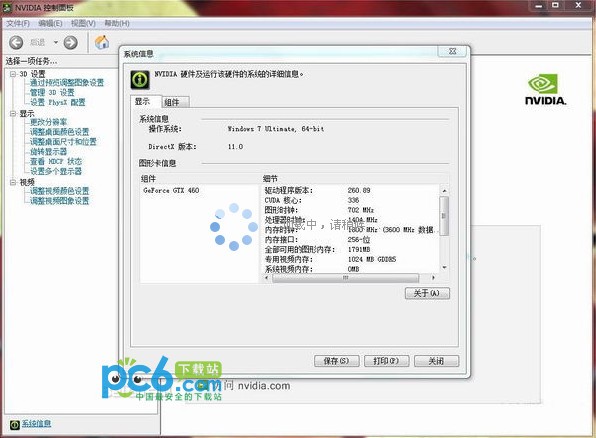
Task: Open 管理 3D 设置
Action: [x=52, y=92]
